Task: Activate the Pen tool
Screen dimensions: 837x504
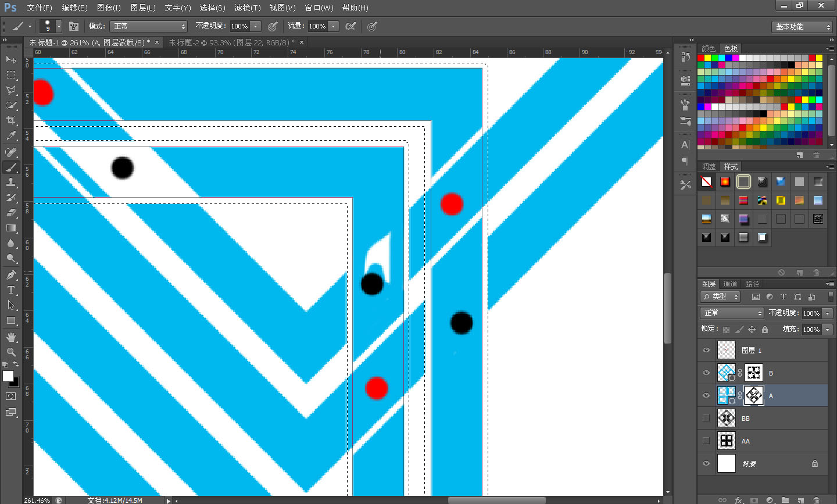Action: pos(11,275)
